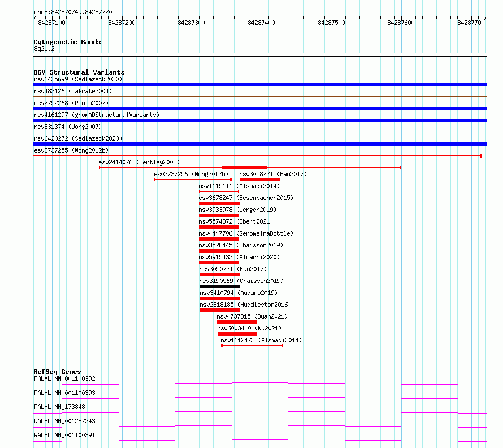Click the thin red span of esv2737256
Screen dimensions: 503x448
point(193,180)
